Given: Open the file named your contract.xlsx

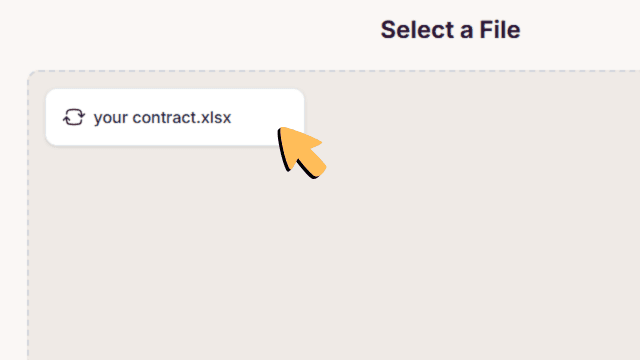Looking at the screenshot, I should pyautogui.click(x=162, y=118).
